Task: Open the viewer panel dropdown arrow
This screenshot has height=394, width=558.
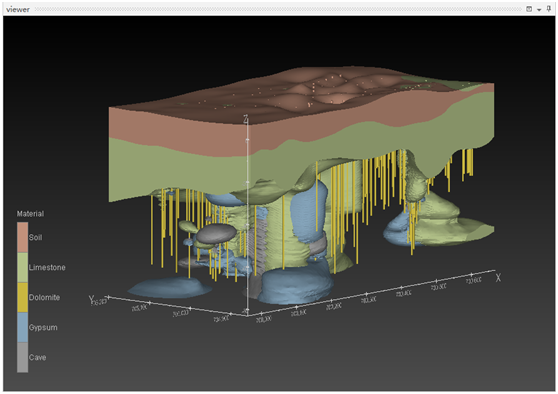Action: pos(539,10)
